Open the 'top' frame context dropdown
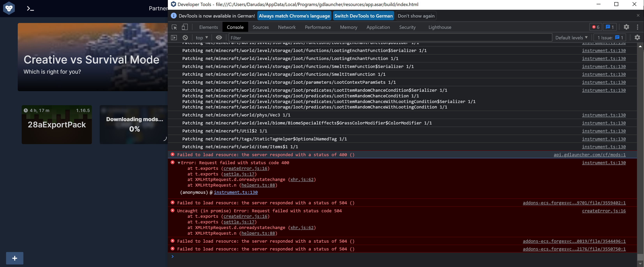The height and width of the screenshot is (267, 644). pos(201,37)
